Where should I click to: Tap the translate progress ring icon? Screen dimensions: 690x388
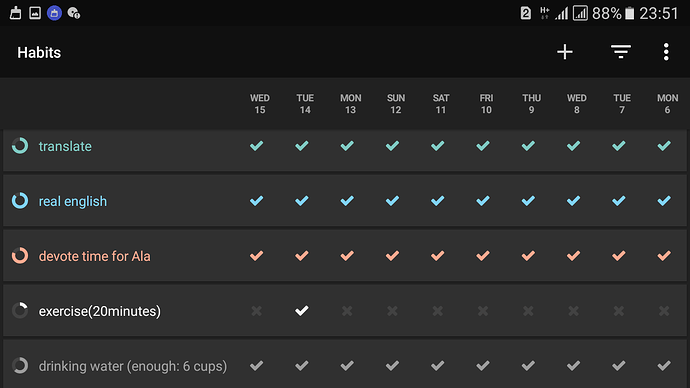[x=20, y=146]
